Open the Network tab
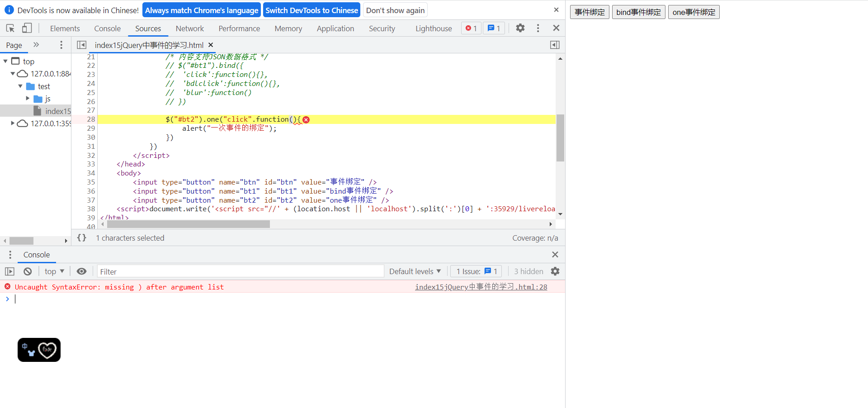 click(190, 28)
